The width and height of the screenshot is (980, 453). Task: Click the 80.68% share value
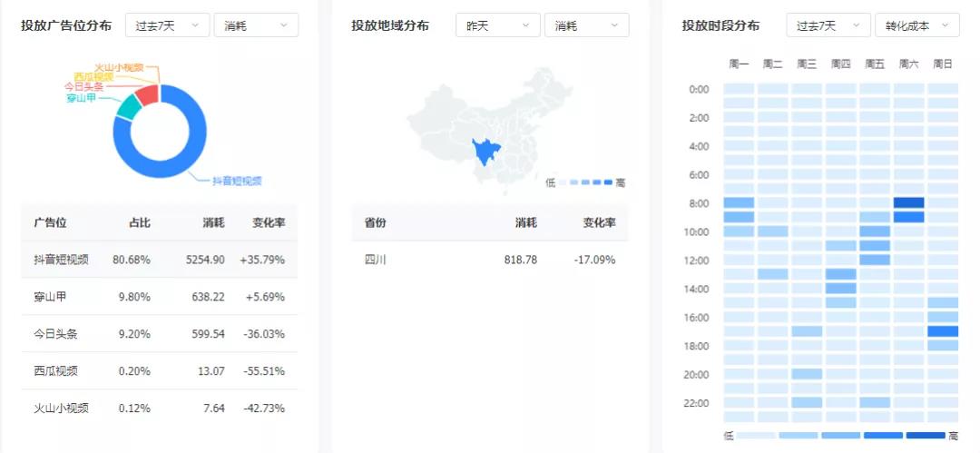(132, 260)
